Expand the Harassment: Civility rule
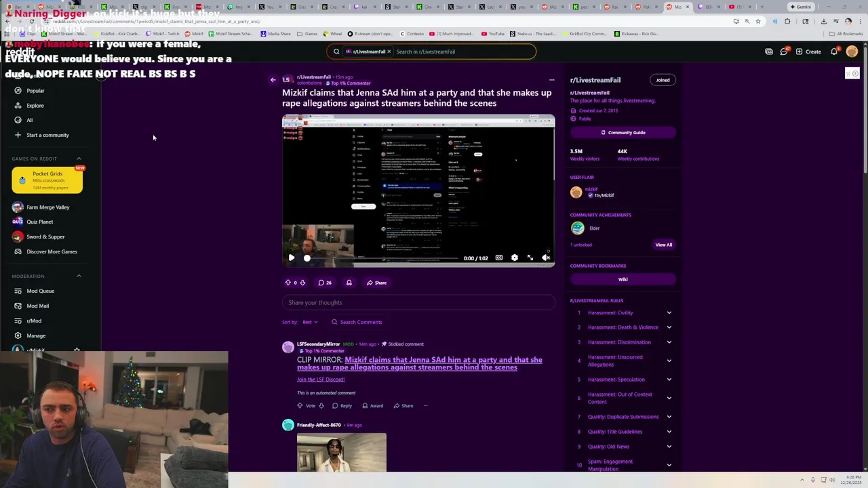 click(623, 312)
